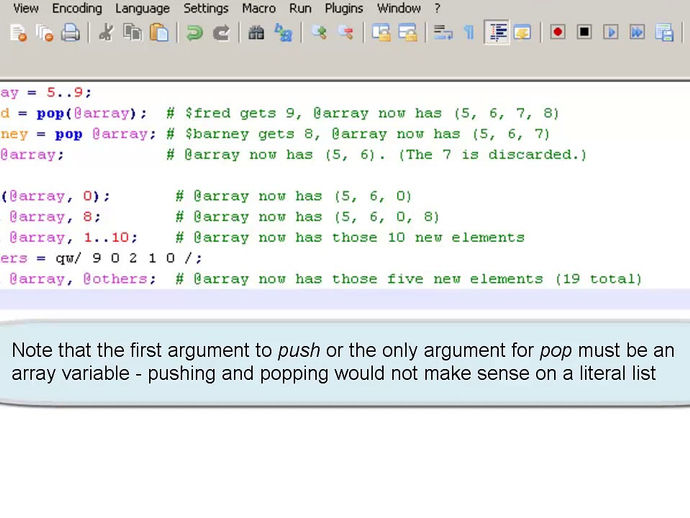The width and height of the screenshot is (690, 518).
Task: Click comment text 'The 7 is discarded.'
Action: (492, 155)
